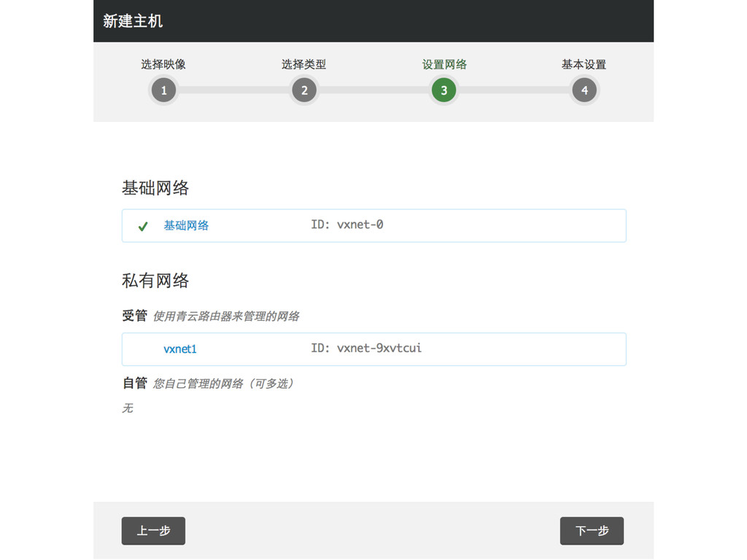
Task: Click the 新建主机 dialog title
Action: (x=133, y=21)
